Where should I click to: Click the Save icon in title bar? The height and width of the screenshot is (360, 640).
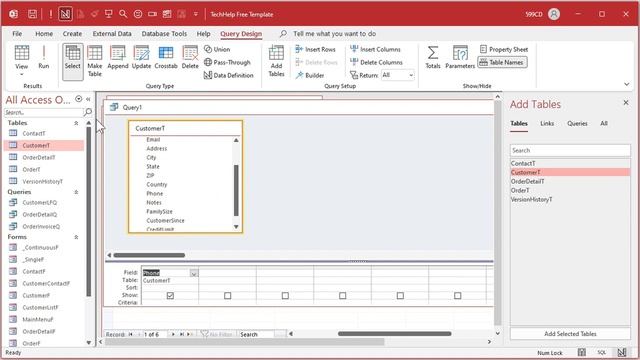tap(32, 14)
